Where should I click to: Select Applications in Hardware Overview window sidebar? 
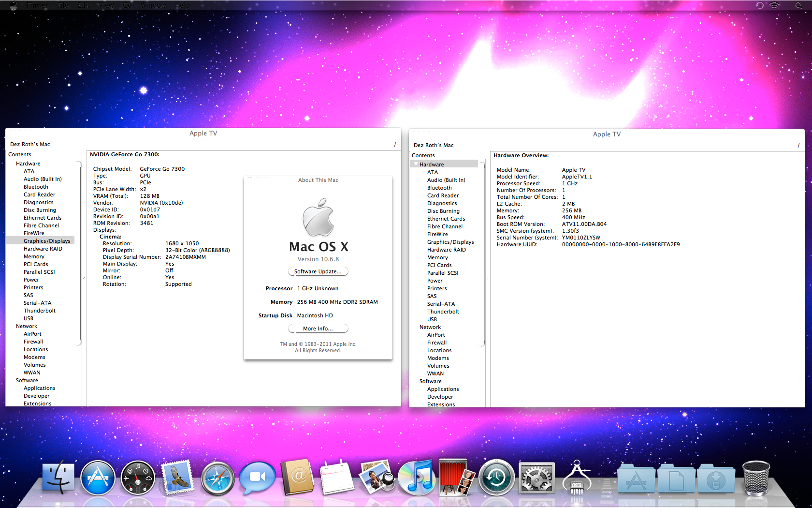point(443,389)
